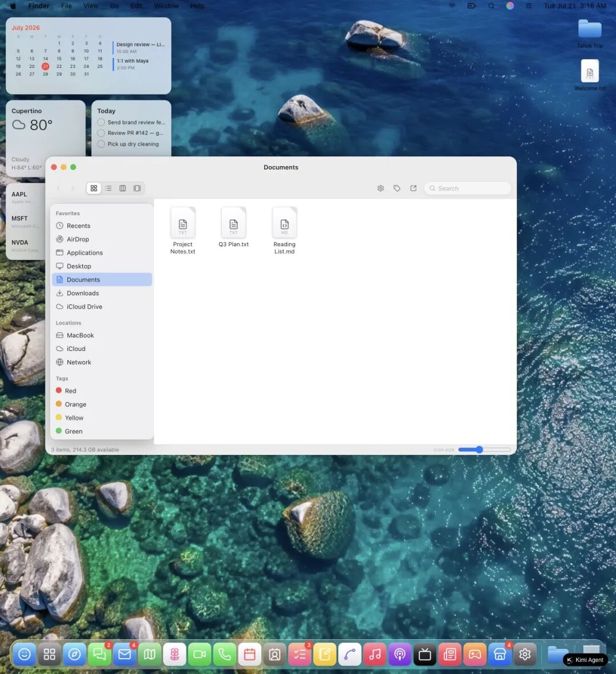Open the File menu
Viewport: 616px width, 674px height.
[66, 6]
